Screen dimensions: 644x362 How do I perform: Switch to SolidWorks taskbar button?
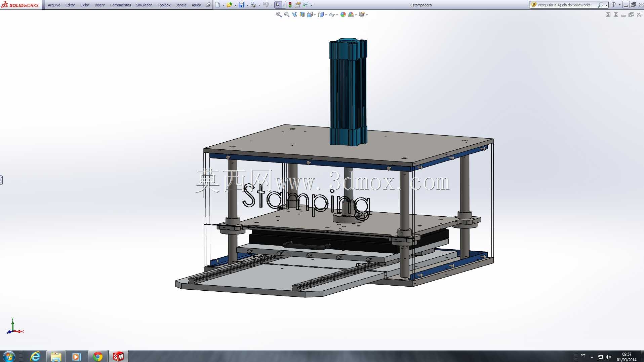tap(118, 356)
